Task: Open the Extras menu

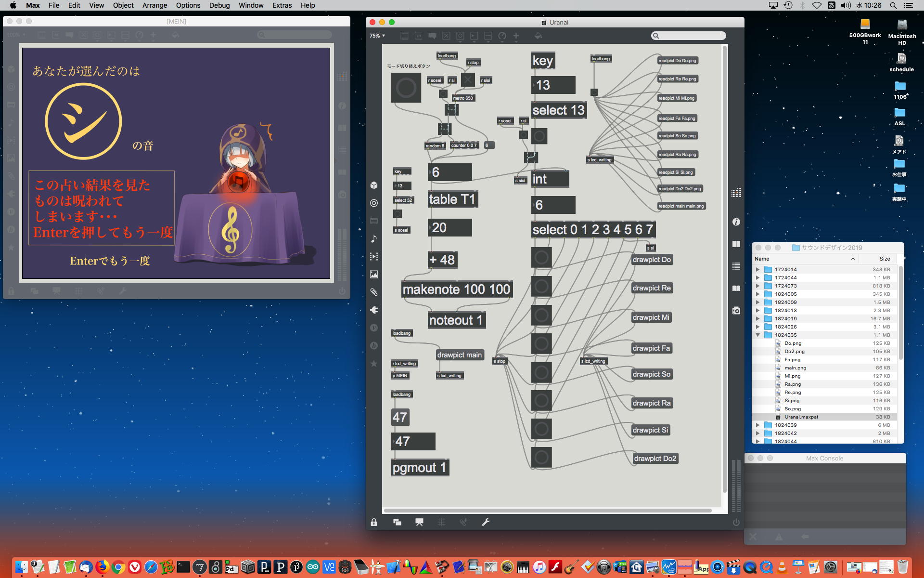Action: (x=282, y=5)
